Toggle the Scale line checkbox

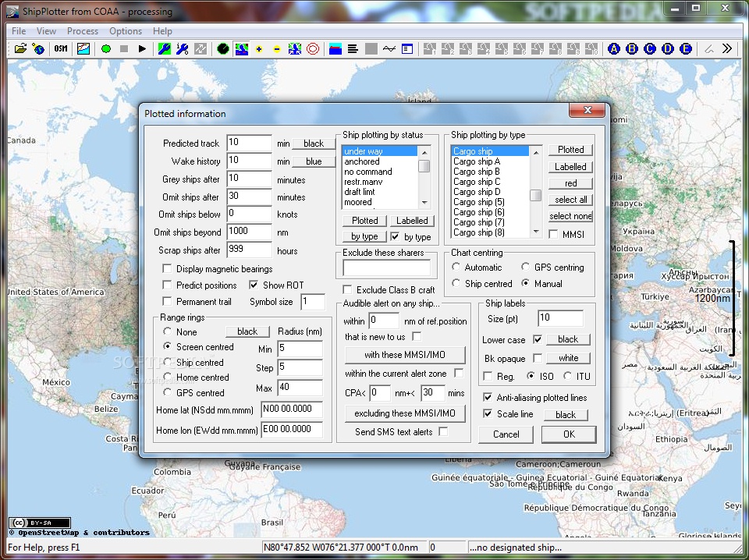488,414
